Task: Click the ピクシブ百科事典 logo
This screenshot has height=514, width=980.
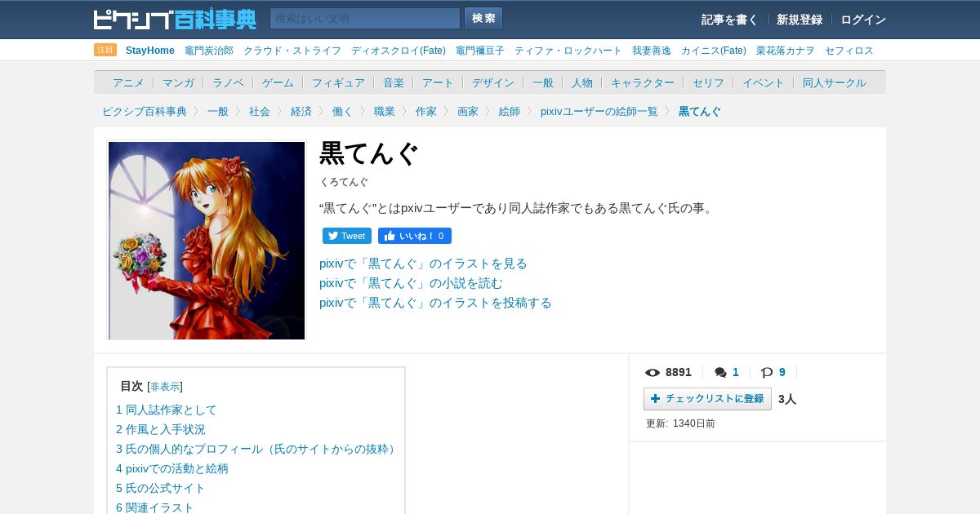Action: (175, 19)
